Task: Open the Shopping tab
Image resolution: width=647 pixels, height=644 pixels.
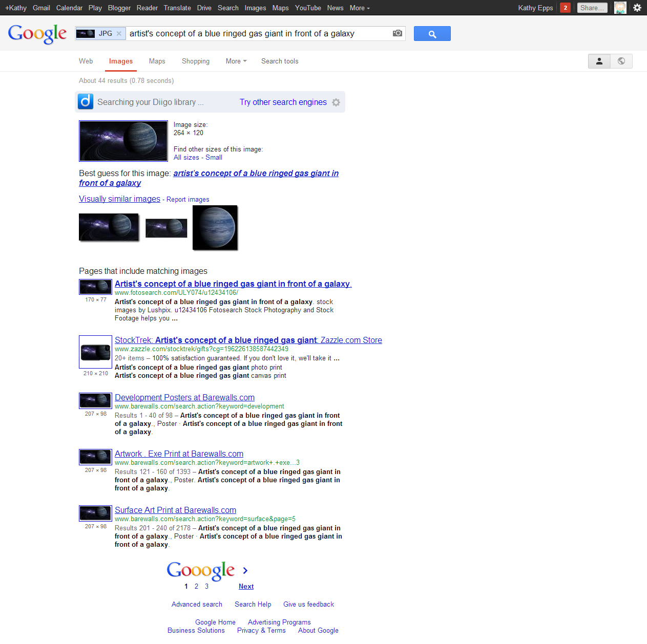Action: 196,61
